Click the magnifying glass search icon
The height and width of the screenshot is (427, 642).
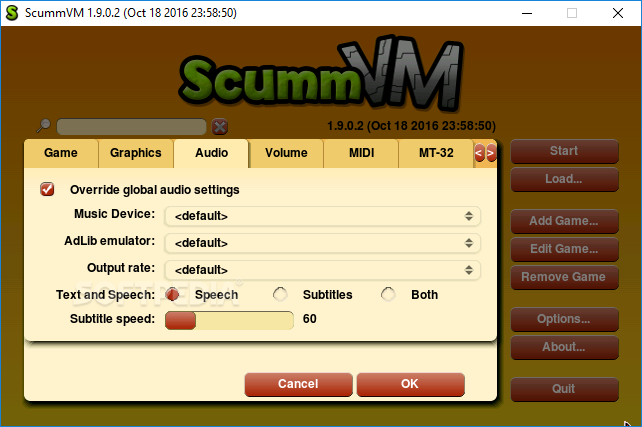coord(43,126)
